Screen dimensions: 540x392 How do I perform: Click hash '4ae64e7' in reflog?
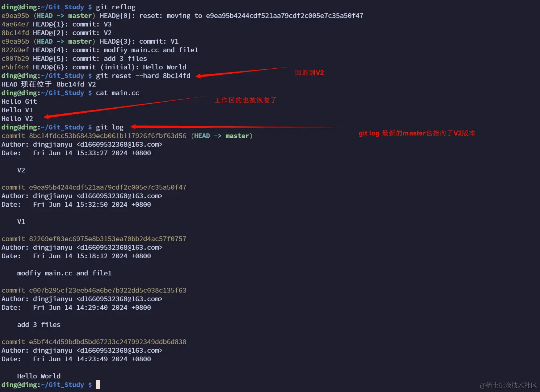click(15, 24)
